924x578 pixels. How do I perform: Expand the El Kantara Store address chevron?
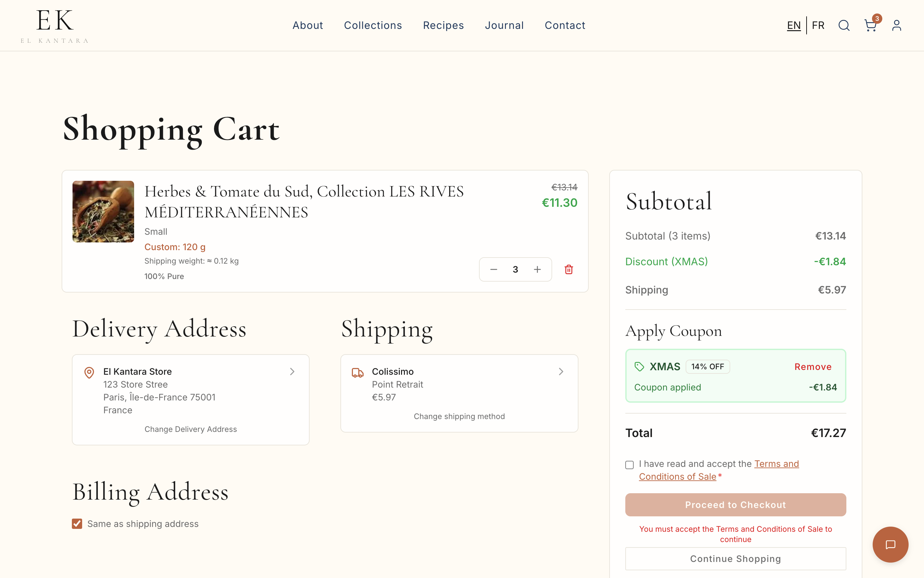pos(292,372)
